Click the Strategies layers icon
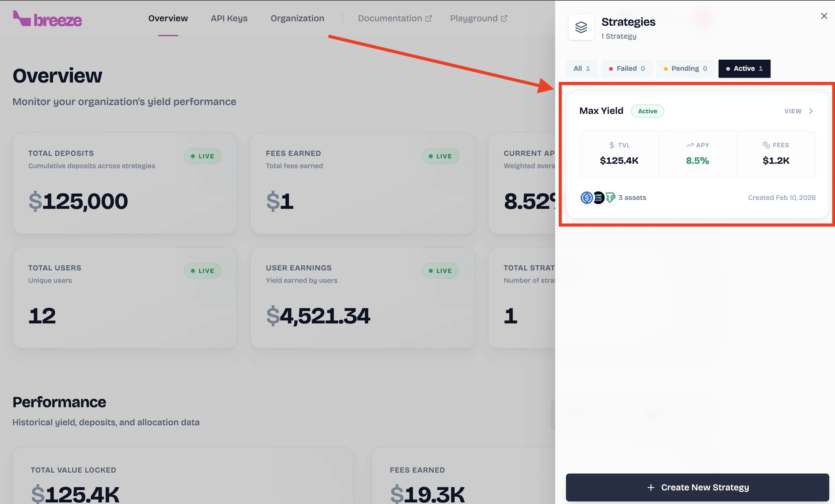 (x=581, y=27)
